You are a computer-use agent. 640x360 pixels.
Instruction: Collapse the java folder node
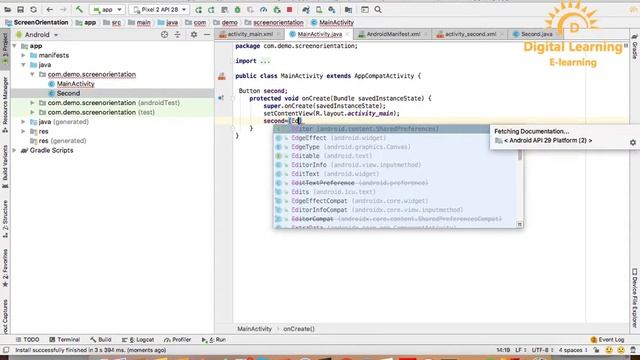tap(24, 65)
